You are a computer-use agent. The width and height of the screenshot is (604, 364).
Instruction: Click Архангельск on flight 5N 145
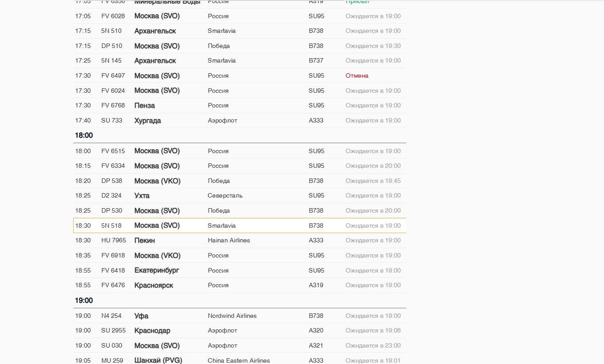[x=155, y=61]
